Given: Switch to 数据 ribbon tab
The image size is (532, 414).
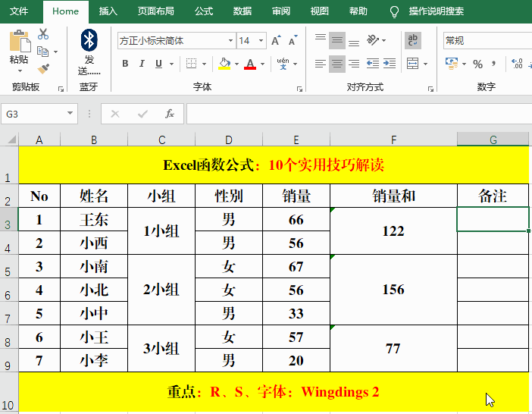Looking at the screenshot, I should click(x=243, y=11).
